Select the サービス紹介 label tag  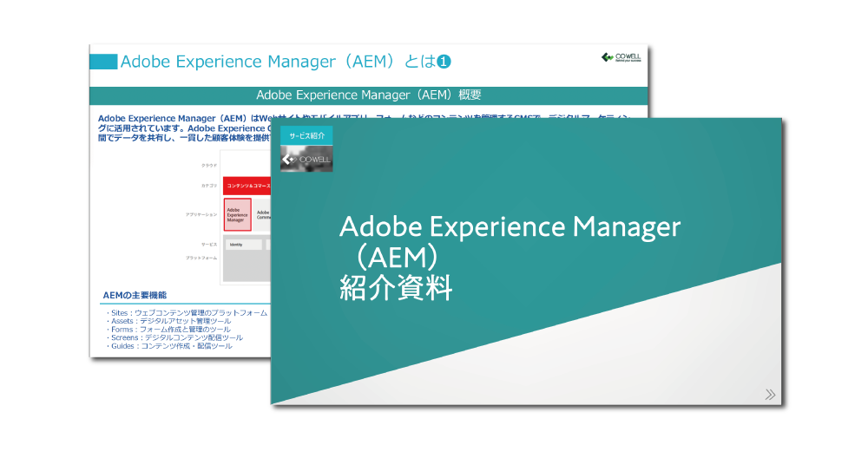[x=306, y=135]
